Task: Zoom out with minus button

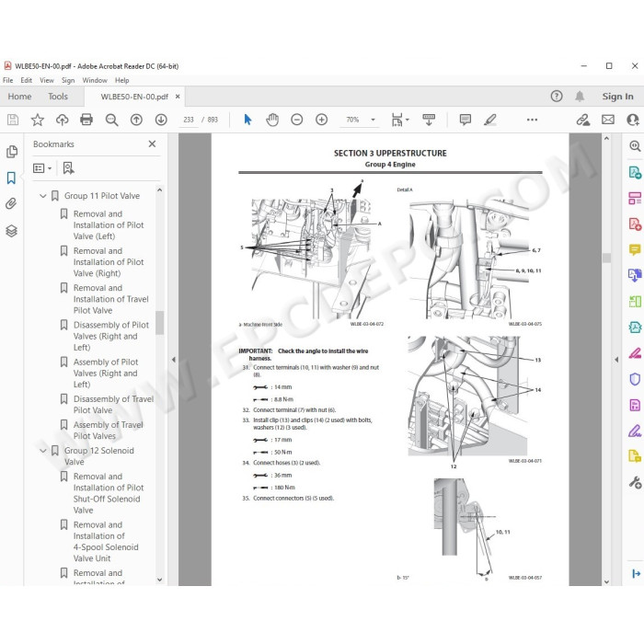Action: pyautogui.click(x=297, y=120)
